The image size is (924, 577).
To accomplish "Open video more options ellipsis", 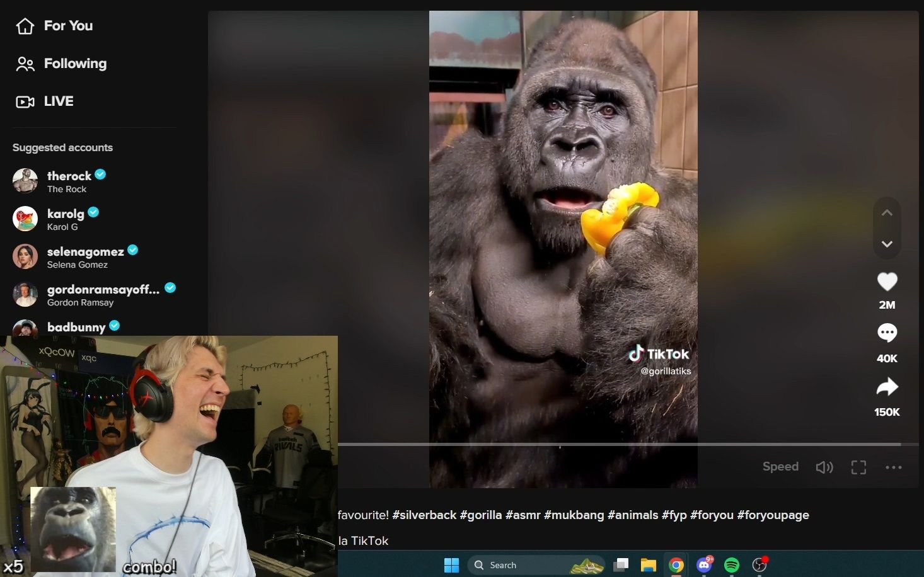I will pyautogui.click(x=894, y=467).
